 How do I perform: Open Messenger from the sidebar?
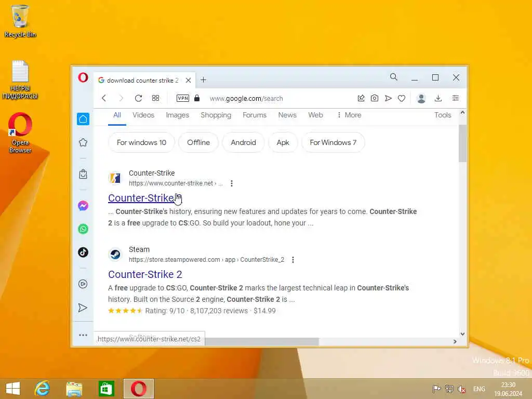[x=83, y=206]
